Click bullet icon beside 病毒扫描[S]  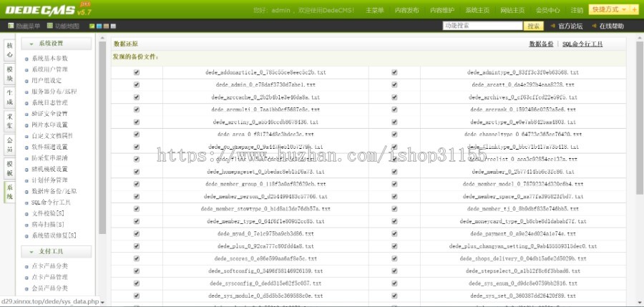(x=26, y=225)
